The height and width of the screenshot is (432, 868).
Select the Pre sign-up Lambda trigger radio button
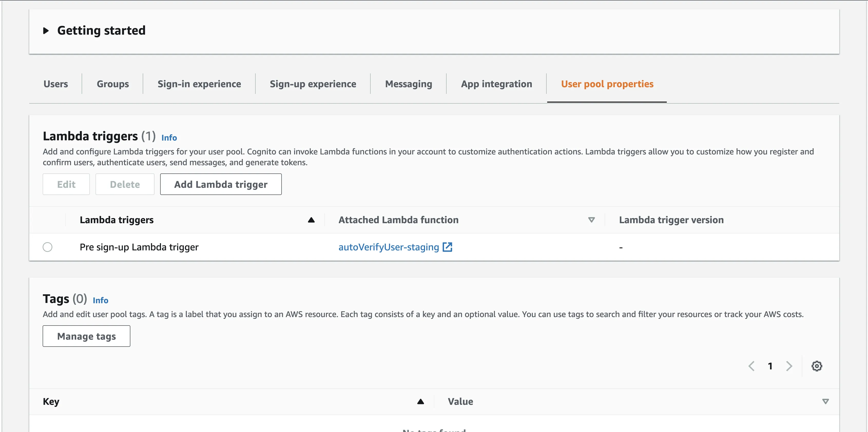click(x=47, y=247)
